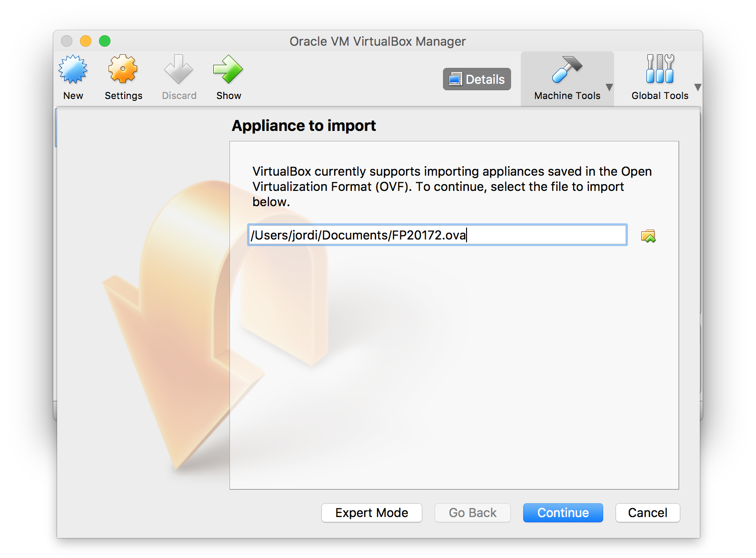Cancel the appliance import wizard

(x=647, y=513)
